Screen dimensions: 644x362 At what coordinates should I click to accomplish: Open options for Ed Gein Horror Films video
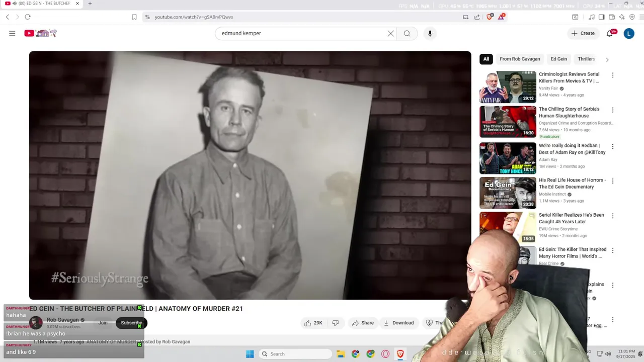coord(612,250)
